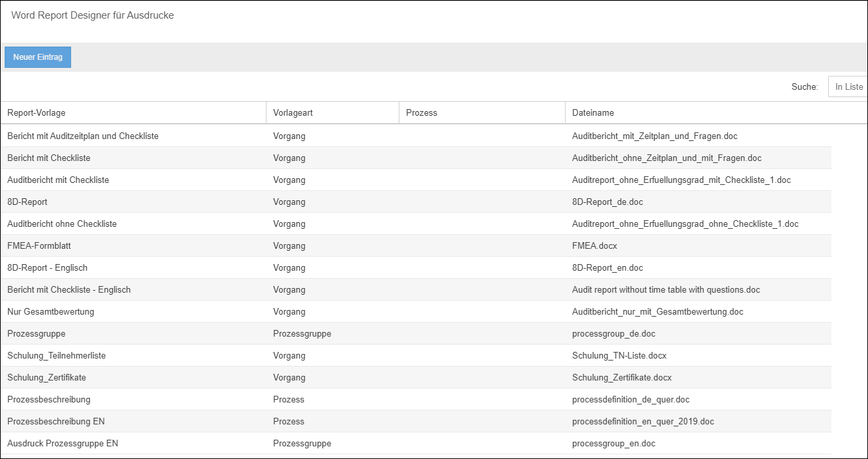Sort by Vorlageart column header
868x459 pixels.
[293, 113]
